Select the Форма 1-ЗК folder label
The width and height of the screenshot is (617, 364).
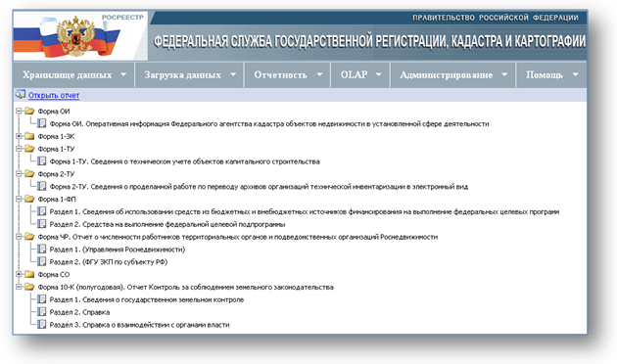pyautogui.click(x=56, y=136)
